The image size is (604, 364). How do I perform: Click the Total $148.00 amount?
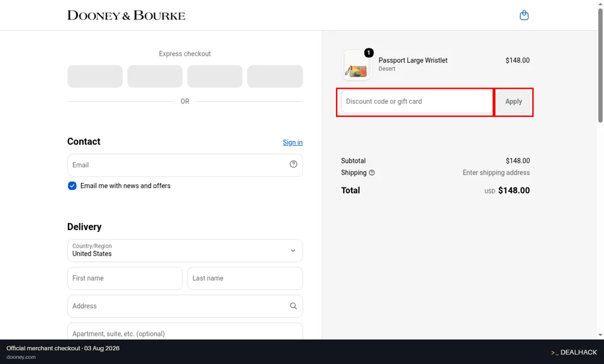tap(514, 190)
